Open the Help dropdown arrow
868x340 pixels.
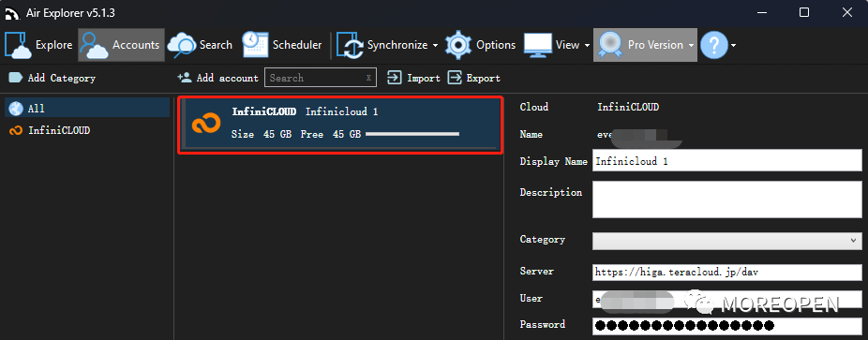pyautogui.click(x=733, y=45)
